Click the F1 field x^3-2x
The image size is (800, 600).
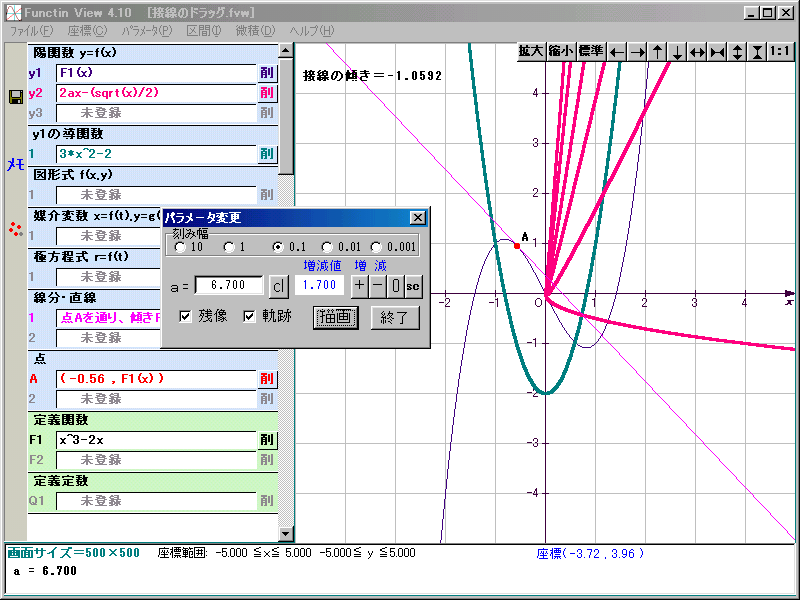pos(156,440)
